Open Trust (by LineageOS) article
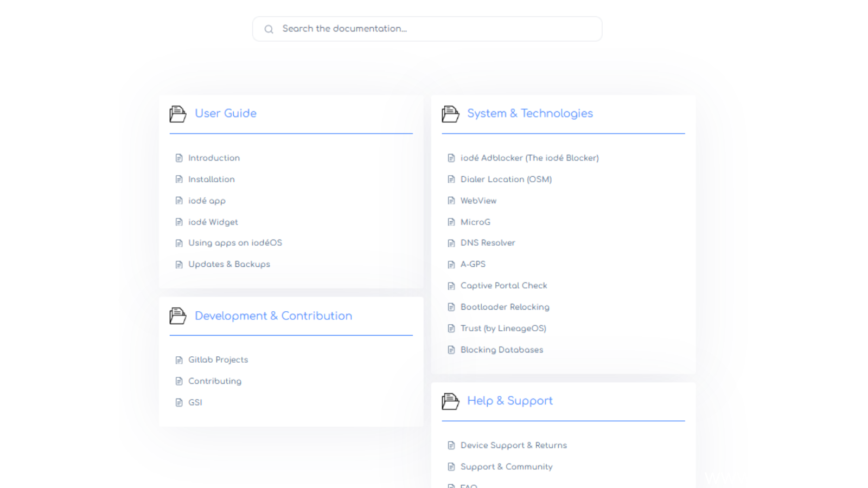Viewport: 868px width, 488px height. (503, 328)
